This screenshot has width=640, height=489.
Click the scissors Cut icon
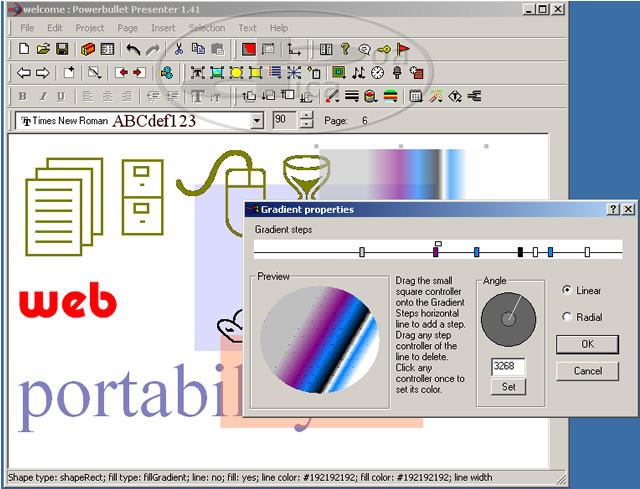point(179,49)
